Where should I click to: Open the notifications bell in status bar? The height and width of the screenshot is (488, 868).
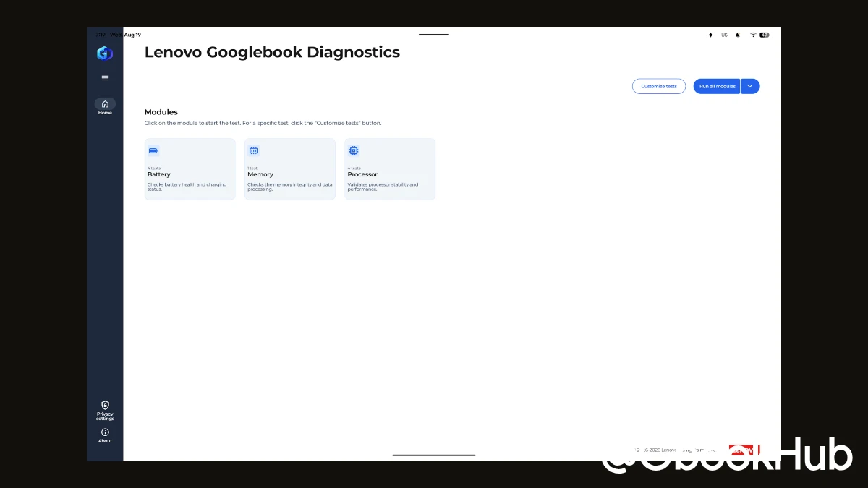click(x=738, y=35)
